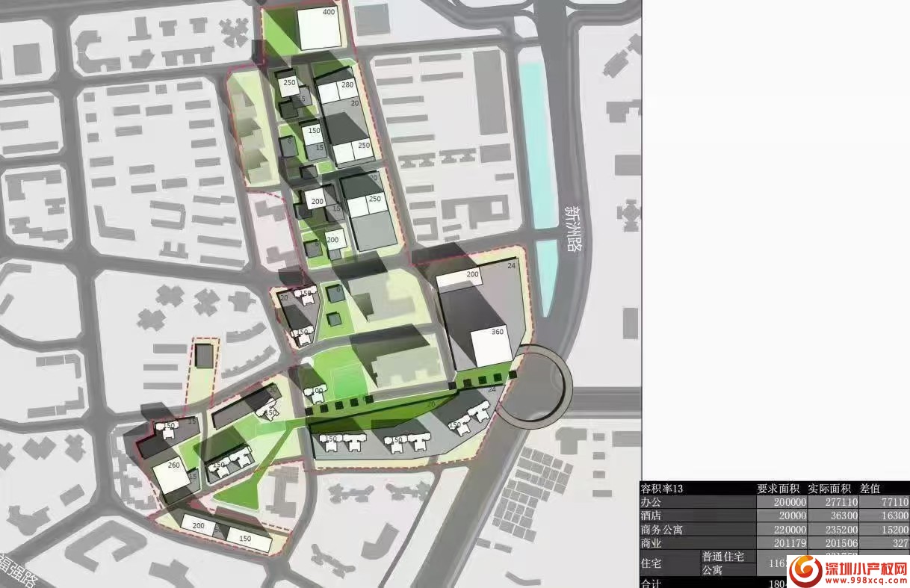Click the 201179 required area cell

(781, 542)
